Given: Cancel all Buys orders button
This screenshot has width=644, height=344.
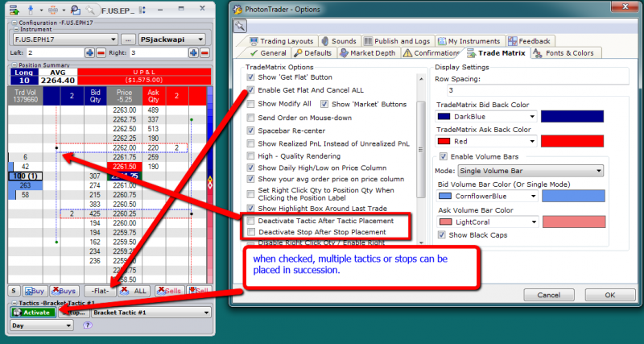Looking at the screenshot, I should click(64, 291).
